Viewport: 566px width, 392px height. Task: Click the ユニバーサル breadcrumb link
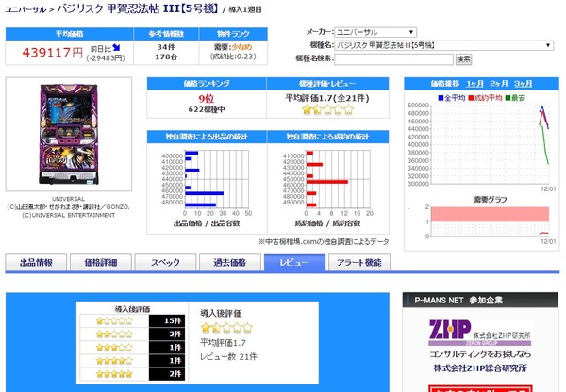(x=25, y=9)
